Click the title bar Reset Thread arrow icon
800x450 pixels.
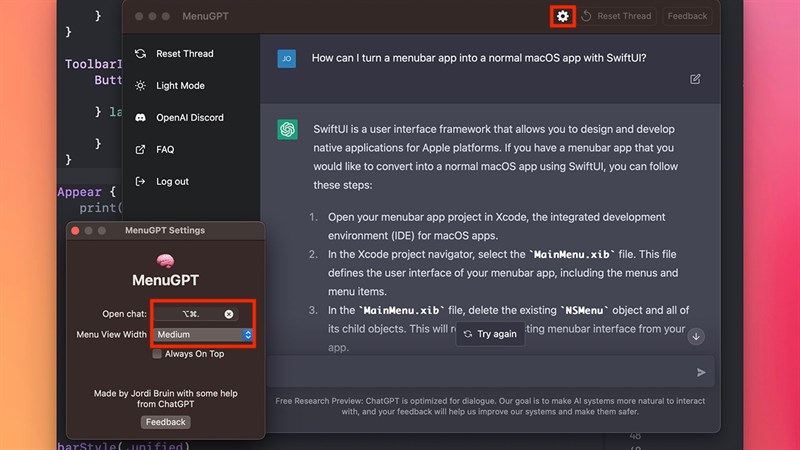point(587,16)
